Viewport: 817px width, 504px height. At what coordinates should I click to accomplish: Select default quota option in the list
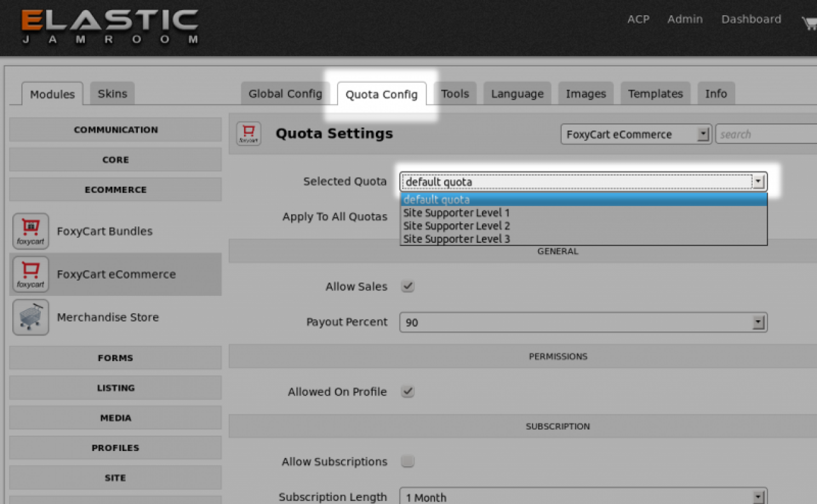click(x=583, y=200)
